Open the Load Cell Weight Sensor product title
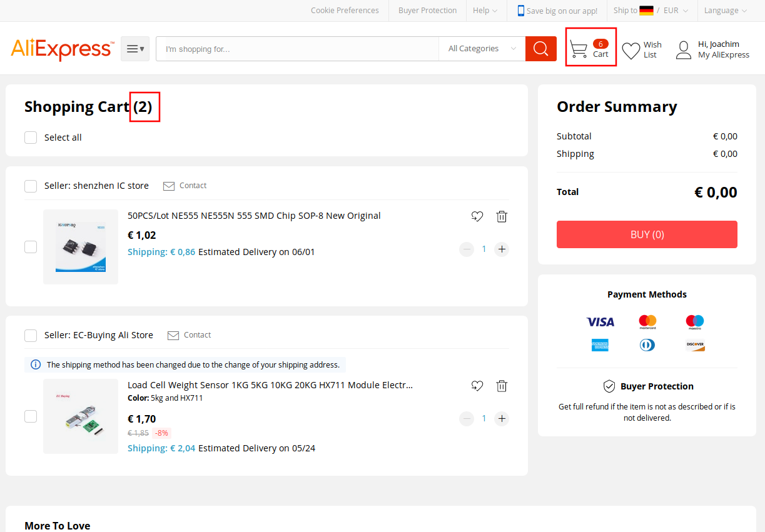This screenshot has width=765, height=532. [x=270, y=385]
